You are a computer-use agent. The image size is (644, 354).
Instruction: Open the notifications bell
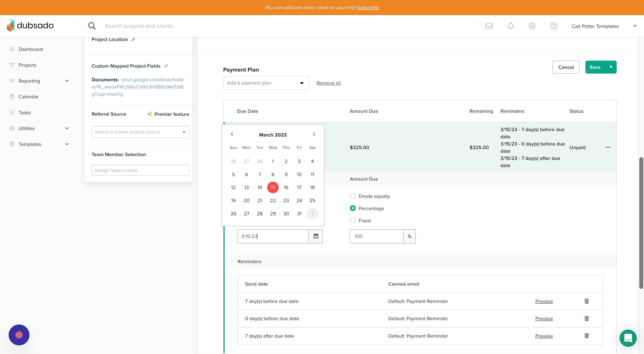(x=510, y=26)
